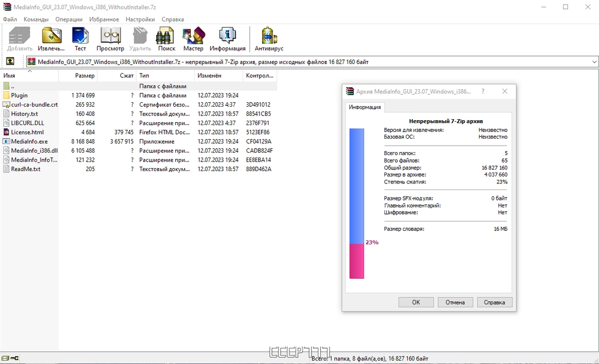Image resolution: width=599 pixels, height=364 pixels.
Task: Expand the archive path dropdown
Action: (594, 62)
